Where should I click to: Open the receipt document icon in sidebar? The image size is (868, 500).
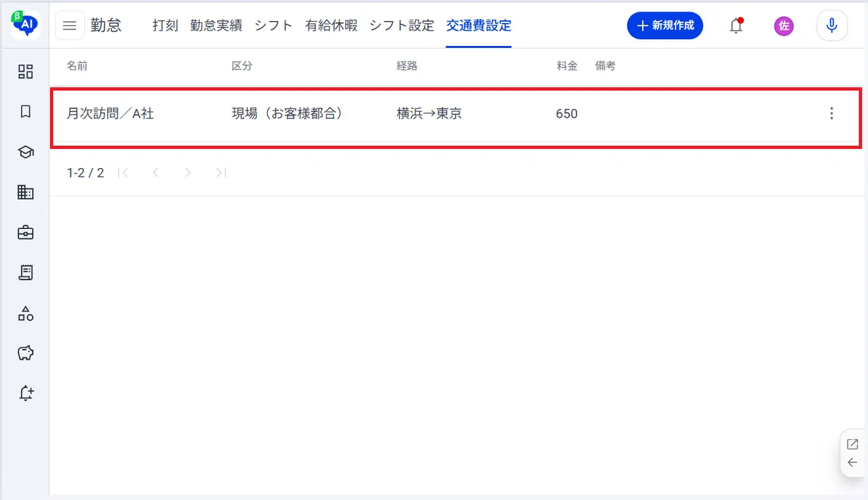(26, 273)
